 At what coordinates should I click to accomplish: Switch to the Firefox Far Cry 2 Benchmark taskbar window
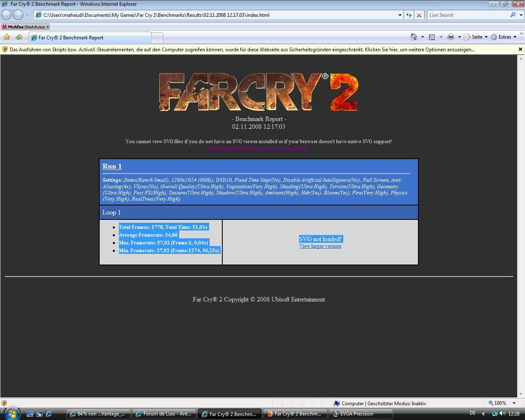[x=295, y=414]
